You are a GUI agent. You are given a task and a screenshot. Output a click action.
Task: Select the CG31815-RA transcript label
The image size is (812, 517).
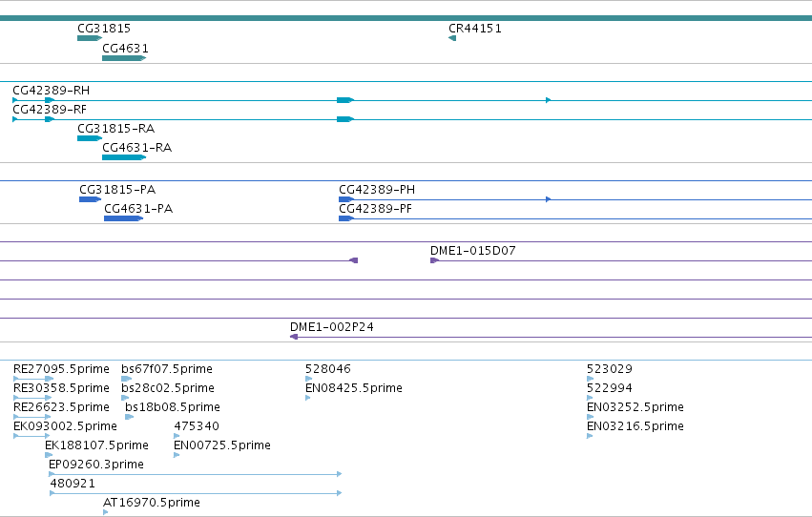pos(116,129)
